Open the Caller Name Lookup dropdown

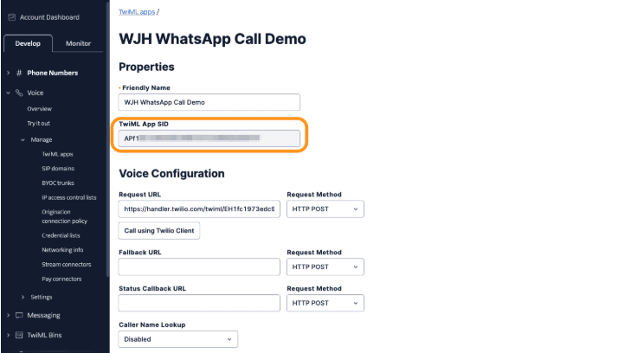pos(177,339)
